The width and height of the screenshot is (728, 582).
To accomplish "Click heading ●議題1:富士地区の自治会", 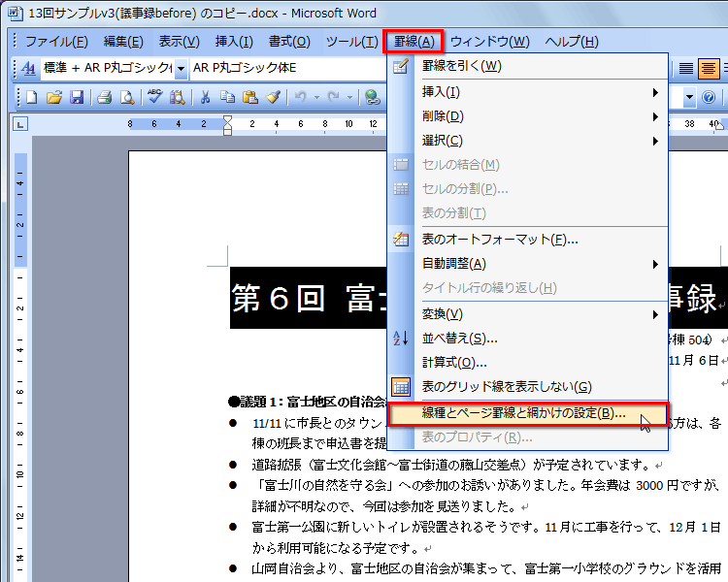I will point(308,402).
